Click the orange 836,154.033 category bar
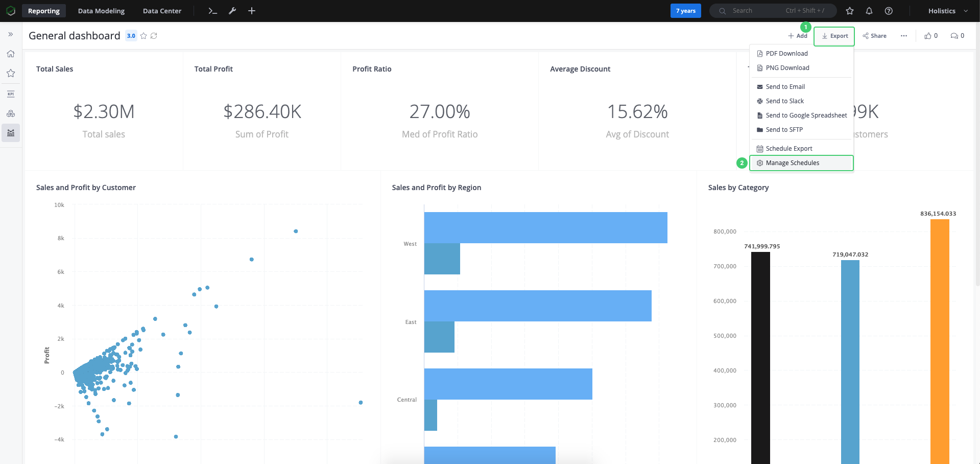The height and width of the screenshot is (464, 980). pos(940,341)
